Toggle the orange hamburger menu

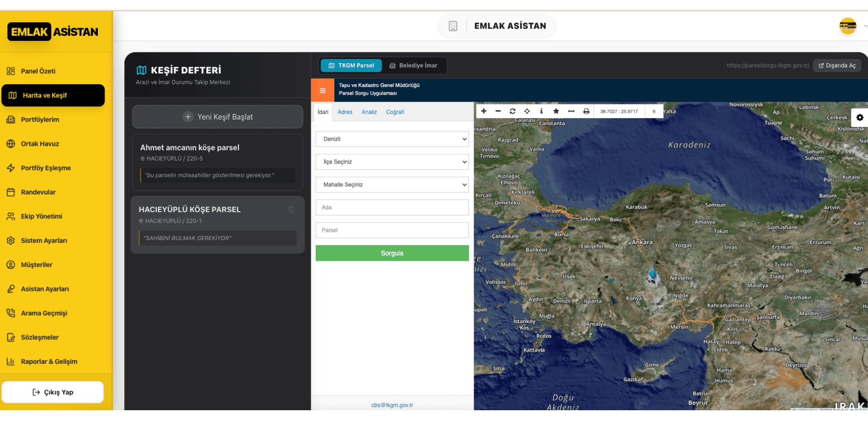point(323,91)
